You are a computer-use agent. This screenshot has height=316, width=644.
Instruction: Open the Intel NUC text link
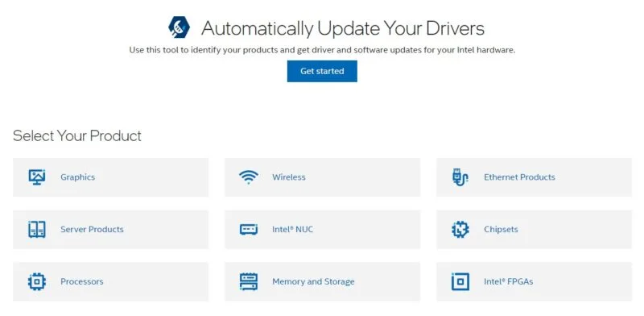click(x=292, y=229)
